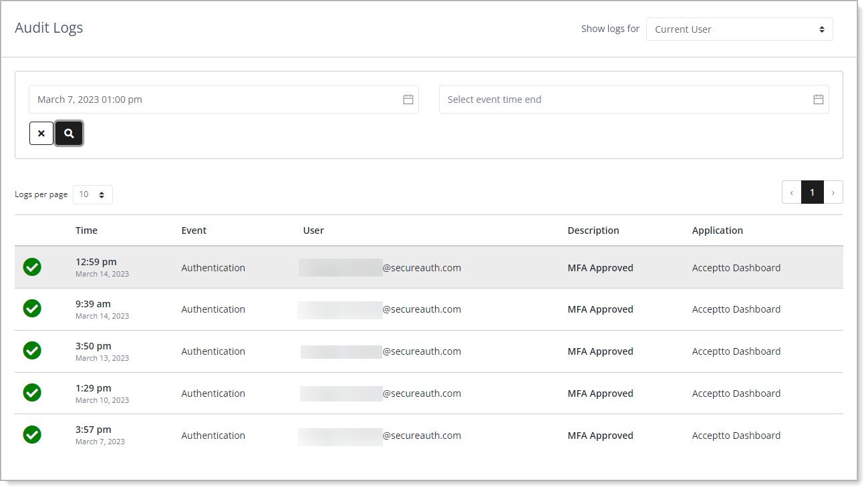868x491 pixels.
Task: Click the User column header
Action: pos(313,230)
